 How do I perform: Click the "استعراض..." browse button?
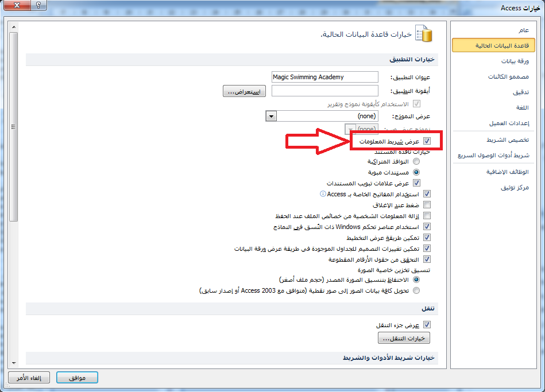[x=244, y=91]
